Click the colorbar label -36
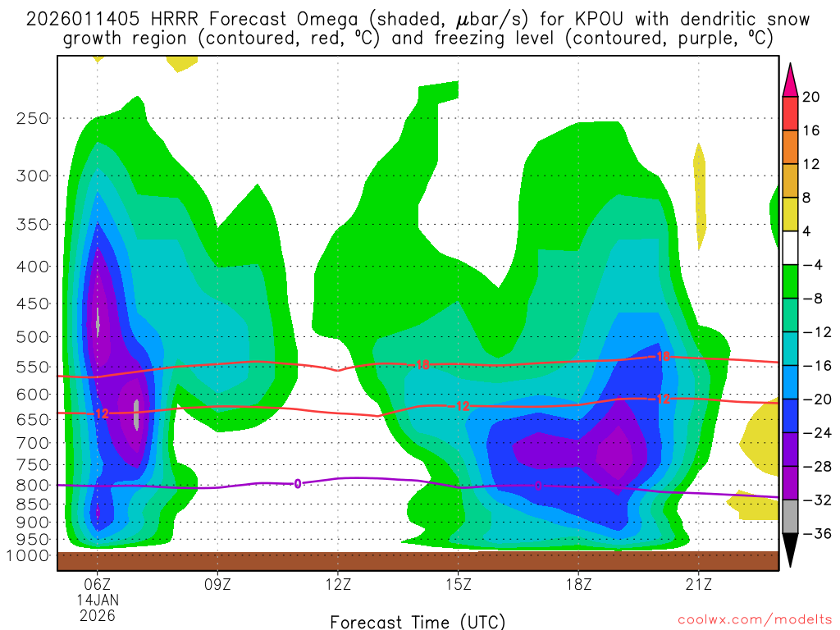840x630 pixels. point(817,533)
